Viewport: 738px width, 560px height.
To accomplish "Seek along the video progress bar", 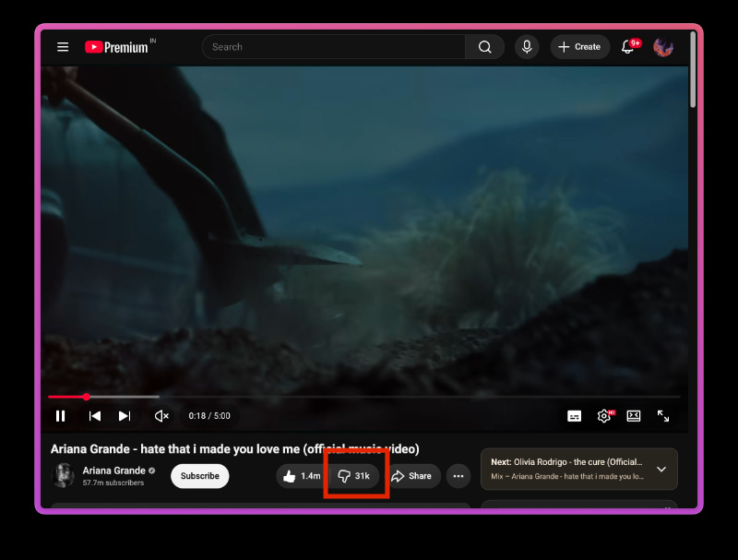I will coord(363,398).
